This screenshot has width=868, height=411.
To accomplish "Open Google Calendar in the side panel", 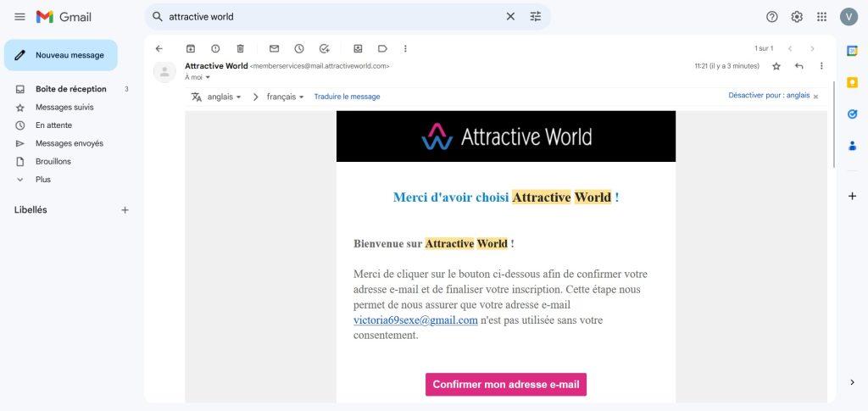I will tap(852, 51).
